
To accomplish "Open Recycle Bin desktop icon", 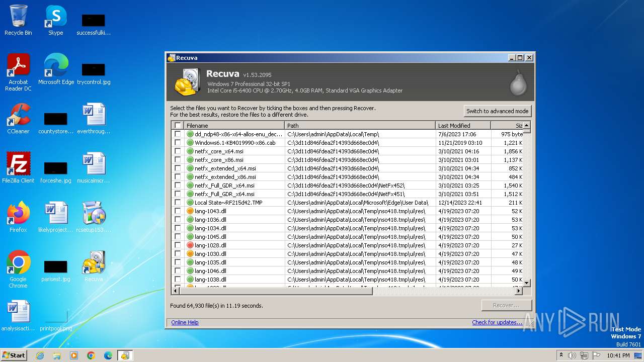I will point(18,20).
